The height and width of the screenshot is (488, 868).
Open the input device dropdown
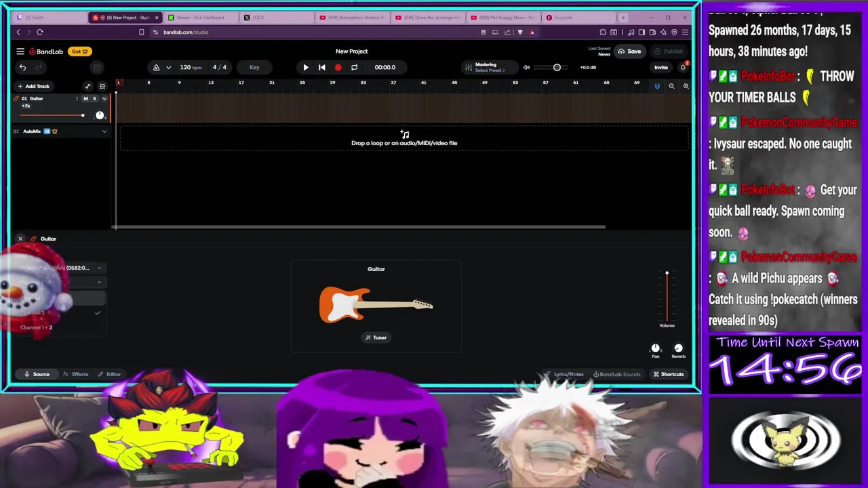60,268
